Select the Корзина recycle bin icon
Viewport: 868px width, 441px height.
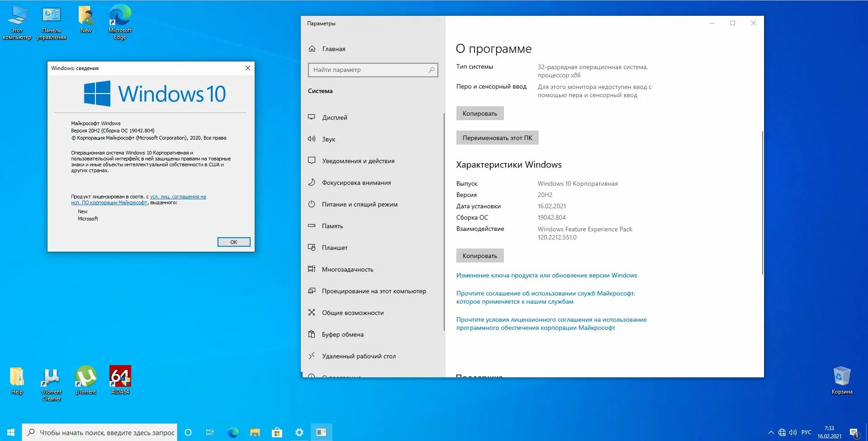pos(842,380)
